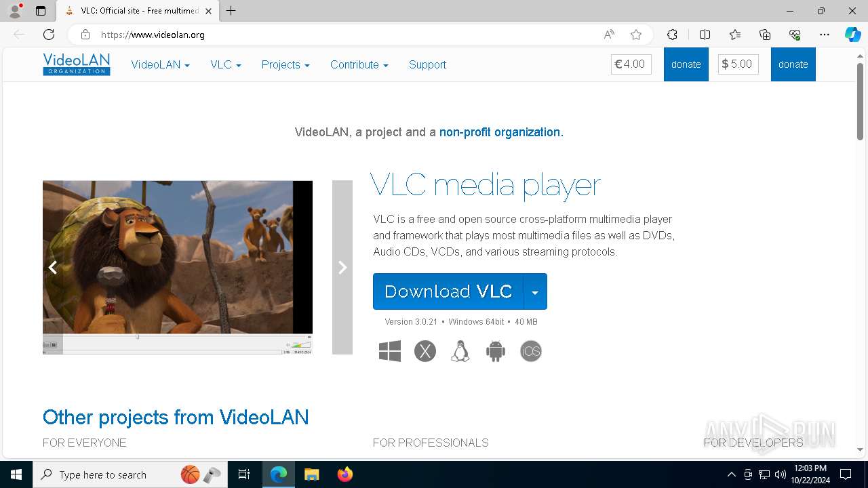Click the euro donation amount field
Viewport: 868px width, 488px height.
point(631,64)
